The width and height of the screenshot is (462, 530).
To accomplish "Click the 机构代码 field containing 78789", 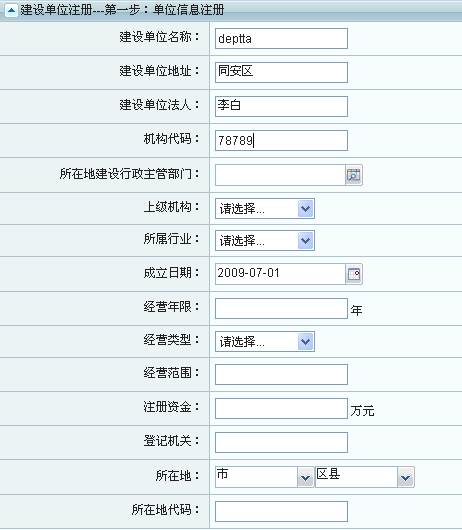I will point(281,141).
